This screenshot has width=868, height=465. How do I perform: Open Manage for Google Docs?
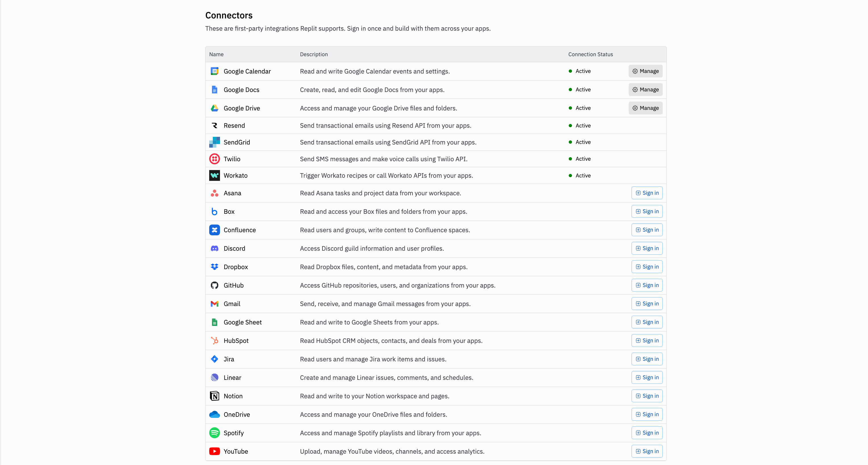pyautogui.click(x=645, y=90)
